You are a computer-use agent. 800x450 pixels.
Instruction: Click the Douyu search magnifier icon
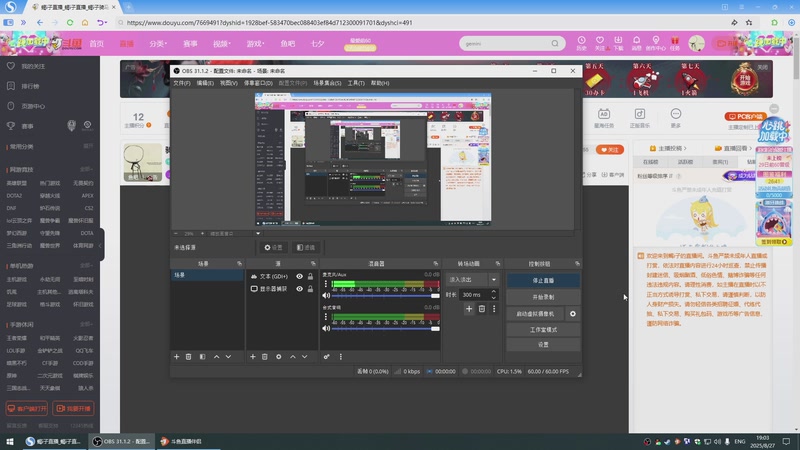[555, 43]
